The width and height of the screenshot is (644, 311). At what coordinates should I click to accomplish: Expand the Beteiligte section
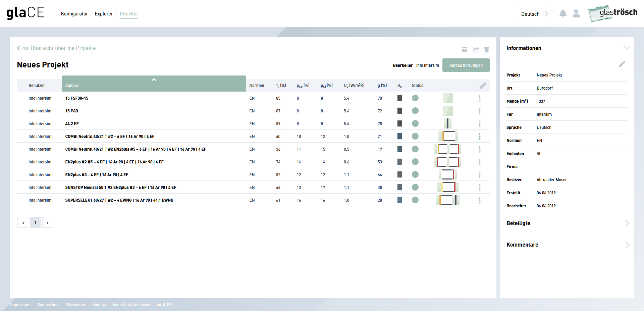tap(627, 223)
